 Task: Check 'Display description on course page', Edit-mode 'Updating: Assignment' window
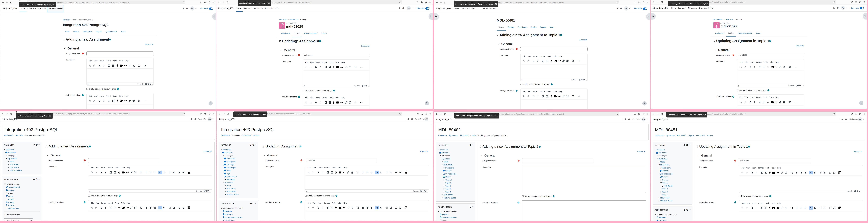pos(304,90)
